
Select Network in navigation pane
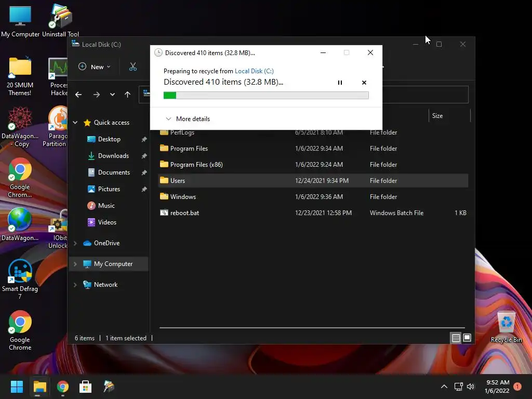click(x=105, y=285)
